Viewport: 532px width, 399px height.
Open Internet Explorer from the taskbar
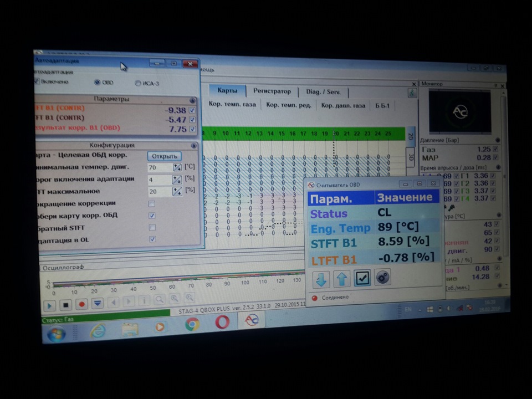point(98,330)
